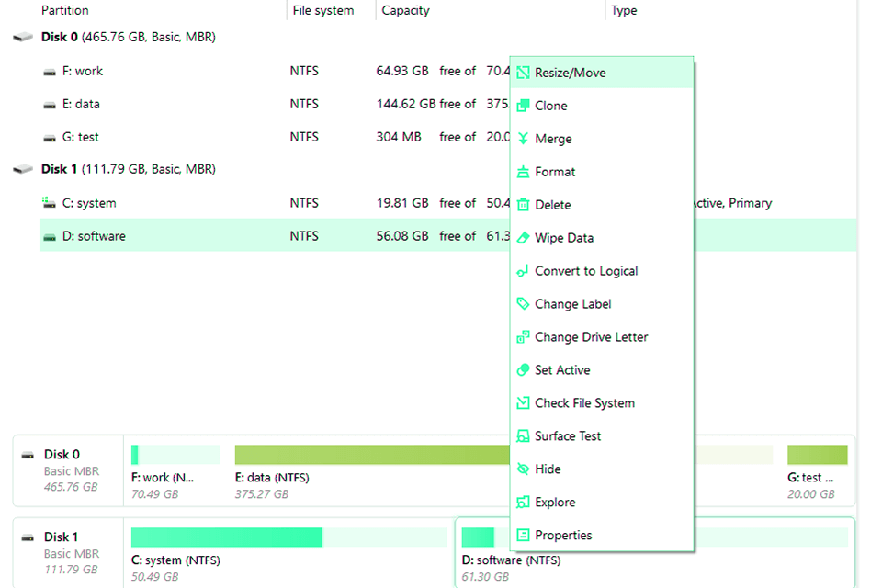The height and width of the screenshot is (588, 882).
Task: Click the Change Drive Letter icon
Action: (525, 336)
